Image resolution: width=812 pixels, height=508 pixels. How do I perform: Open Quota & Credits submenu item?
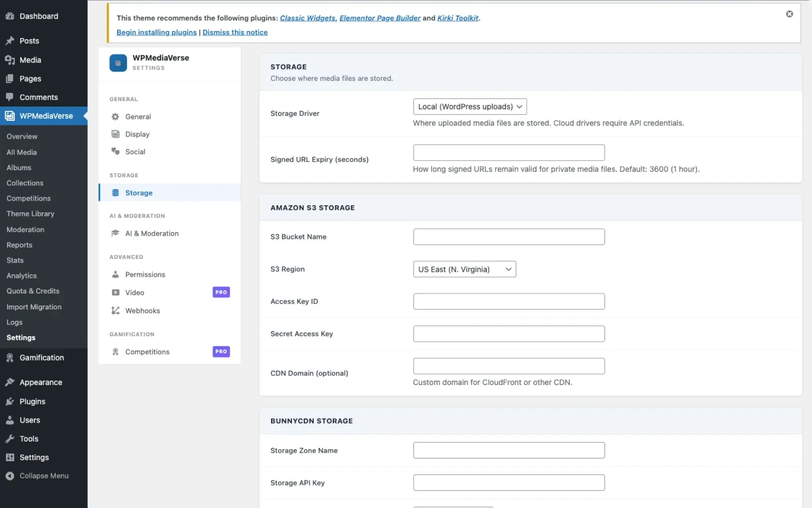point(33,291)
